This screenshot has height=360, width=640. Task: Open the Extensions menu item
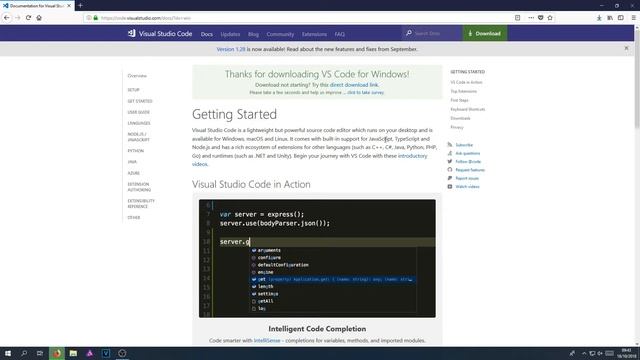coord(314,34)
